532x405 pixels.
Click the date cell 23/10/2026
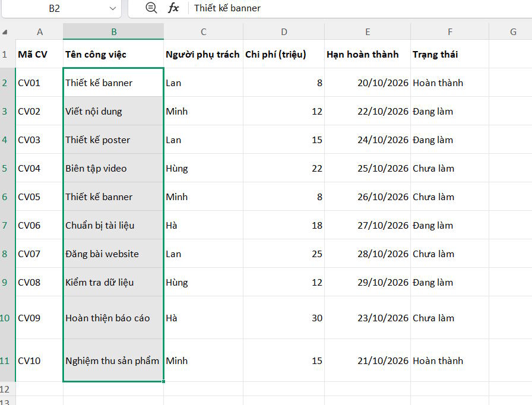pos(368,318)
